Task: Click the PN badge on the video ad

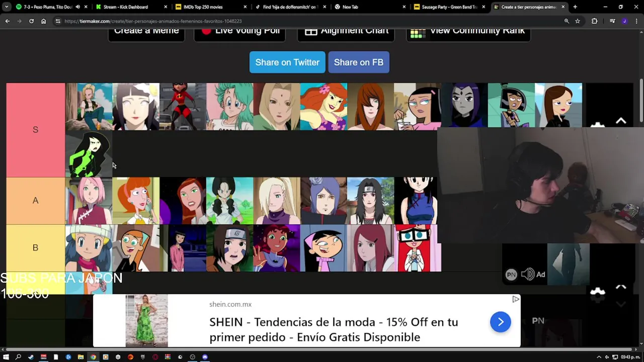Action: [511, 275]
